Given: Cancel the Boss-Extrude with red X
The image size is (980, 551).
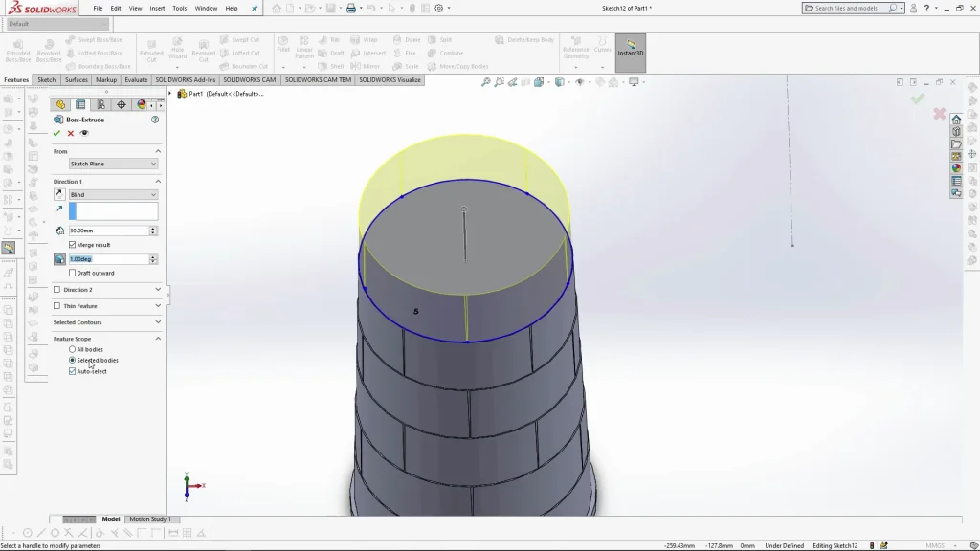Looking at the screenshot, I should click(70, 133).
